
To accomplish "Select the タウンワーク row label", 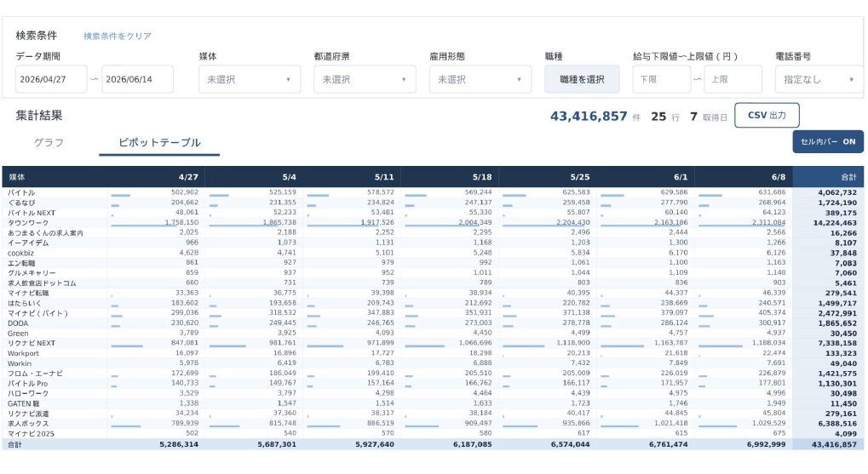I will coord(28,222).
